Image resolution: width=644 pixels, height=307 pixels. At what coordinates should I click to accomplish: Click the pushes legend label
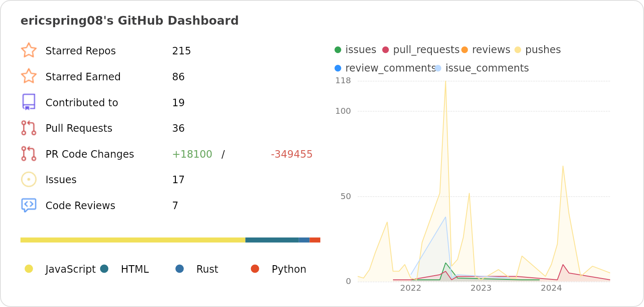pyautogui.click(x=543, y=50)
